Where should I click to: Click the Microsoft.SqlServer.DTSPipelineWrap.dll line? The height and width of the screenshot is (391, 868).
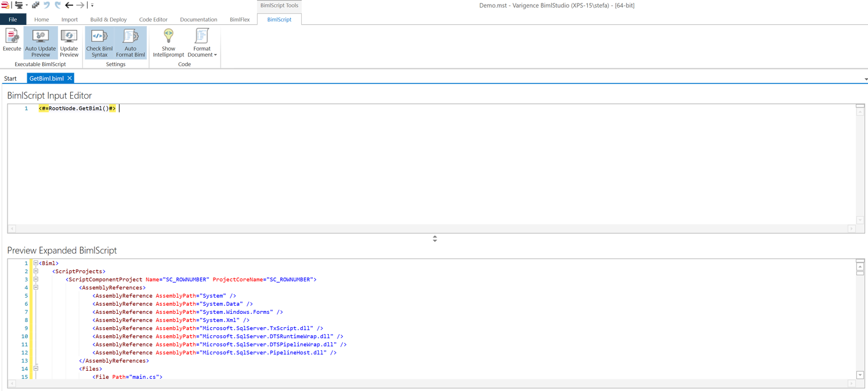coord(219,345)
